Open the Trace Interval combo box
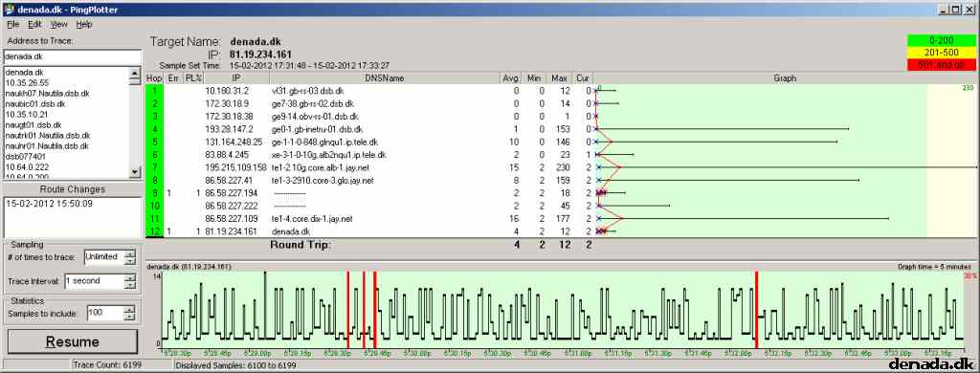This screenshot has height=373, width=980. point(99,281)
